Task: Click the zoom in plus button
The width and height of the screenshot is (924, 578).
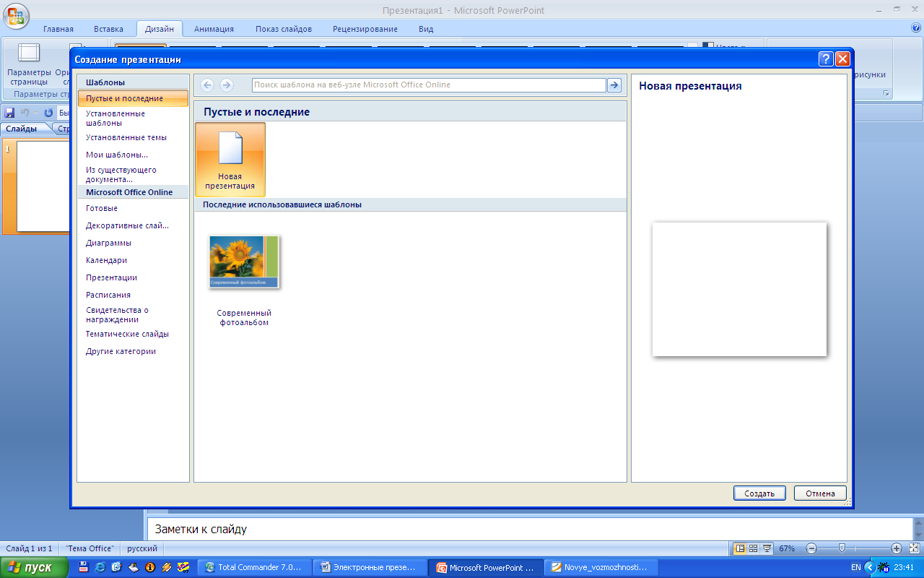Action: [897, 548]
